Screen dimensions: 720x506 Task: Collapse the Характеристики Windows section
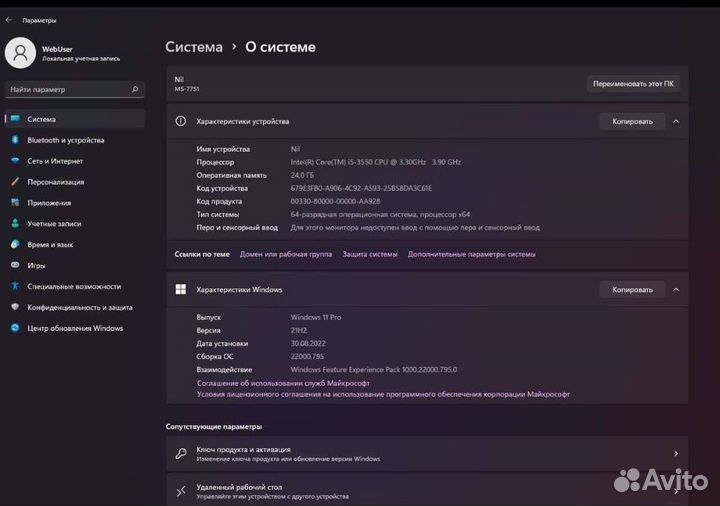tap(676, 290)
